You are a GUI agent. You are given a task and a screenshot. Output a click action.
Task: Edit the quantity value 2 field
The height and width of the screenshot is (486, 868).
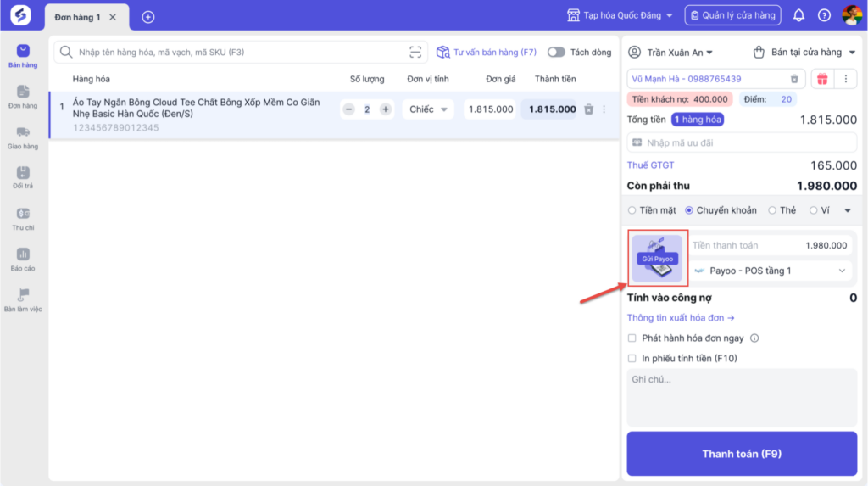(367, 109)
